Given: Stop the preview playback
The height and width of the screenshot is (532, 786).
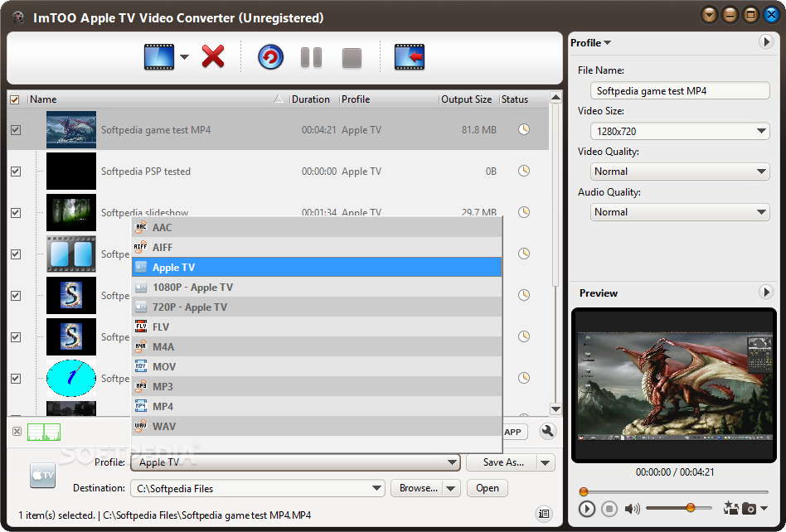Looking at the screenshot, I should pyautogui.click(x=609, y=509).
